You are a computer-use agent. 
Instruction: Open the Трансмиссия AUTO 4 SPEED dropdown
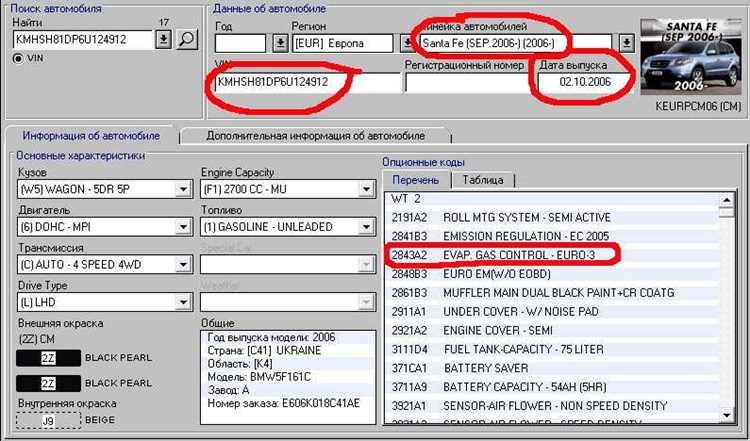(182, 264)
